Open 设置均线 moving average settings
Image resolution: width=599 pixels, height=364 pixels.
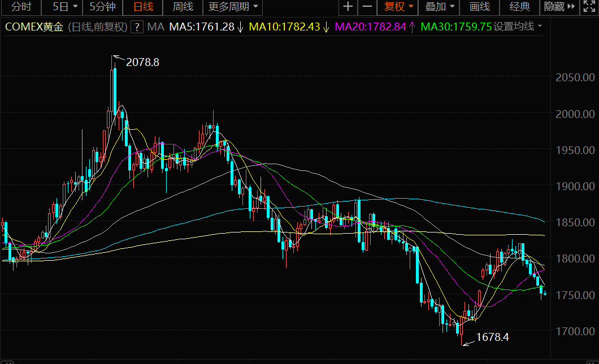point(518,27)
